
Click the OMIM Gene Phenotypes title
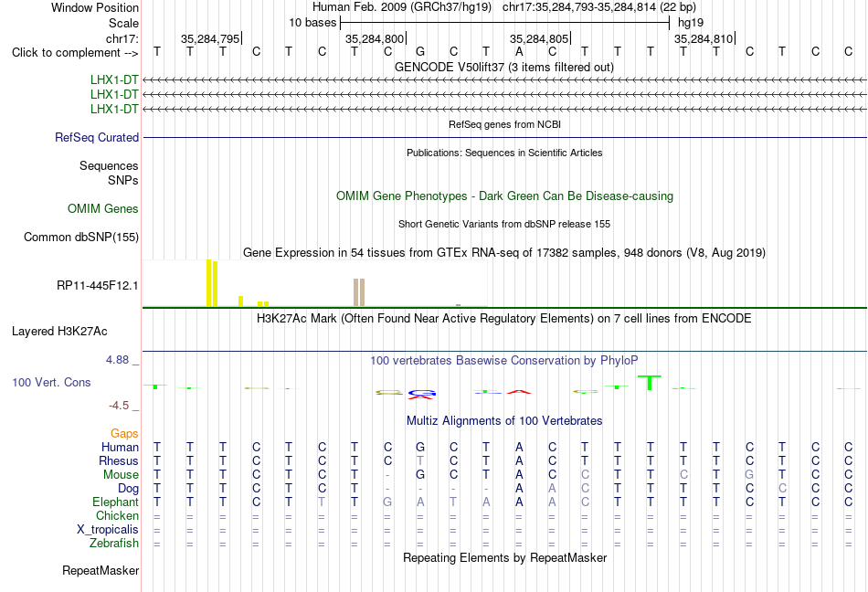click(504, 196)
